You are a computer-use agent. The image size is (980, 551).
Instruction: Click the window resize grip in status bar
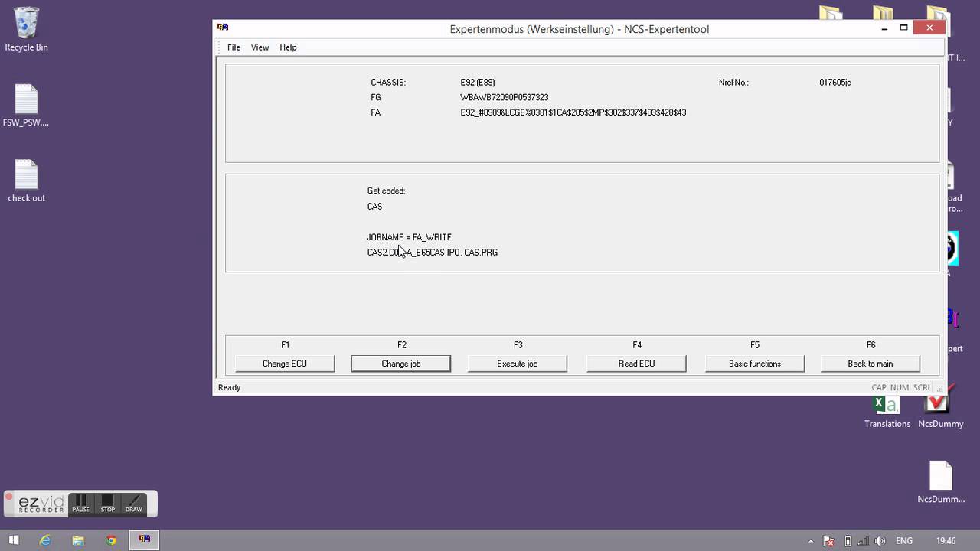940,389
